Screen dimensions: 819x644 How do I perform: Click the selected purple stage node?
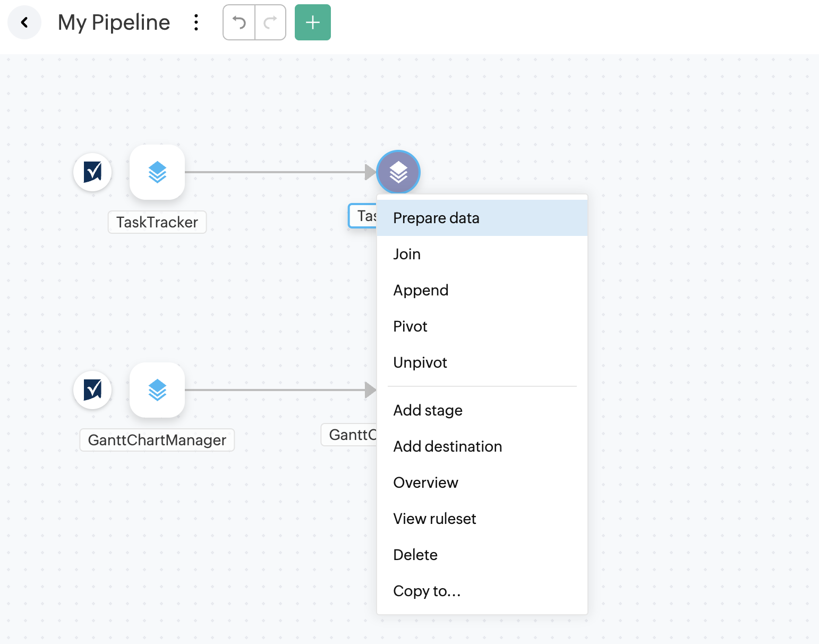point(398,172)
